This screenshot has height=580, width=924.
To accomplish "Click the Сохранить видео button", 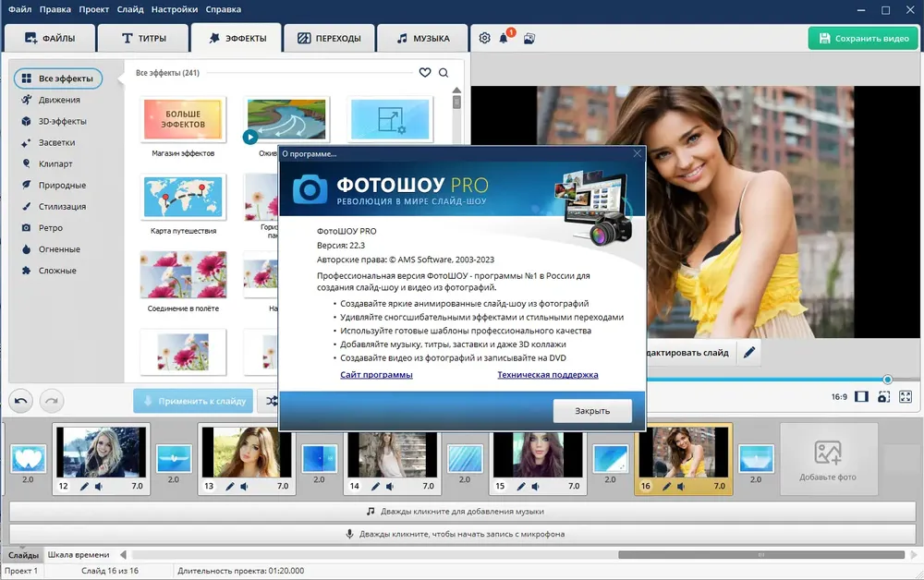I will click(863, 38).
